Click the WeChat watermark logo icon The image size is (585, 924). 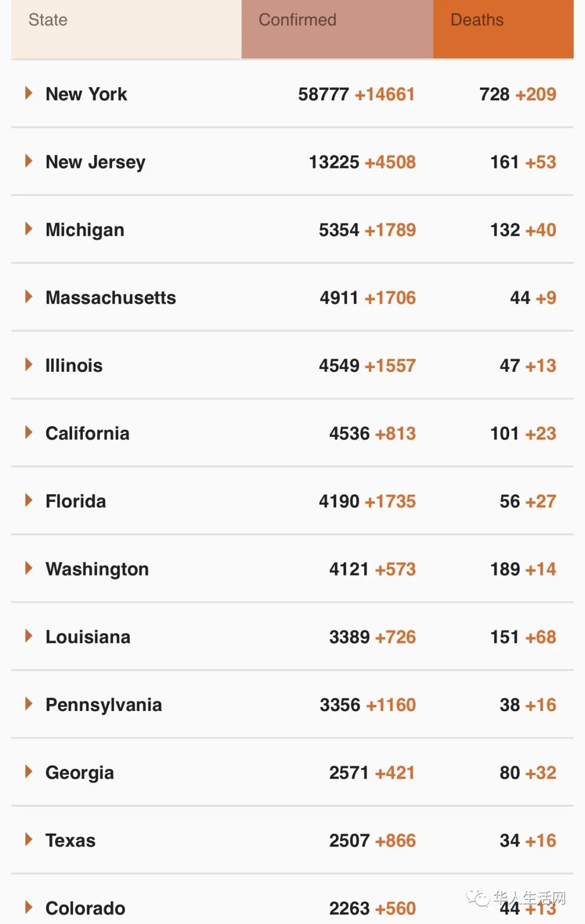478,898
